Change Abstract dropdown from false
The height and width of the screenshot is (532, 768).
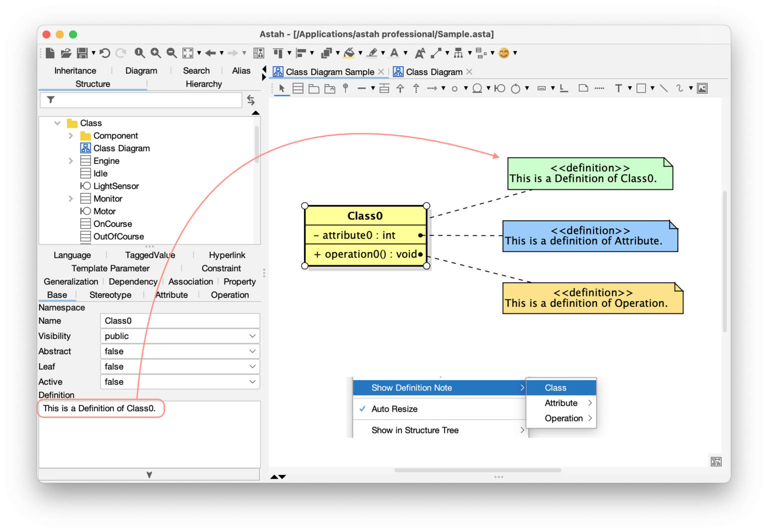[x=252, y=351]
